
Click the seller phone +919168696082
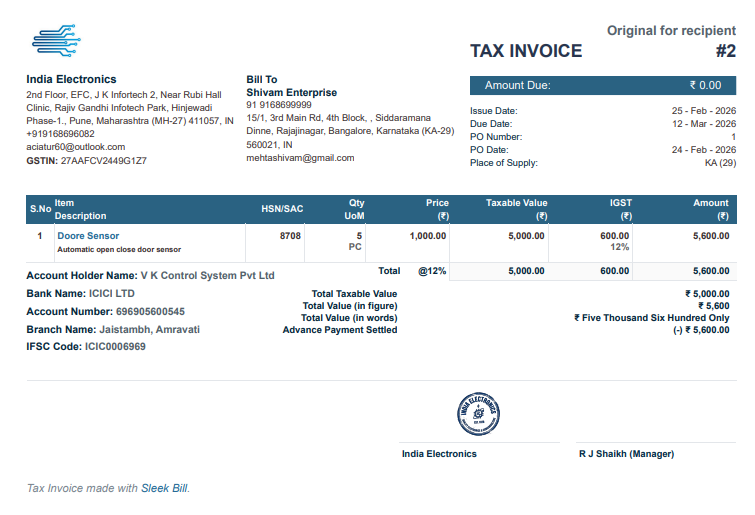[60, 134]
